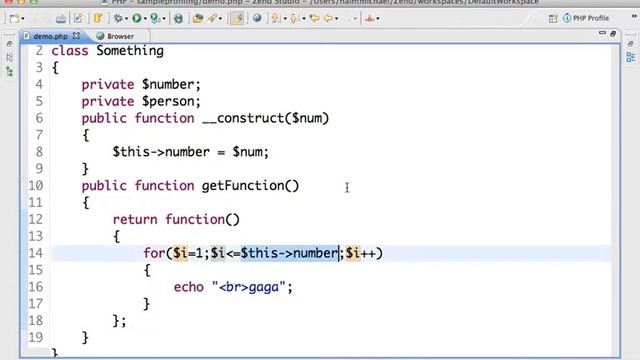
Task: Click the red toolbar icon at far right of main toolbar
Action: click(370, 18)
